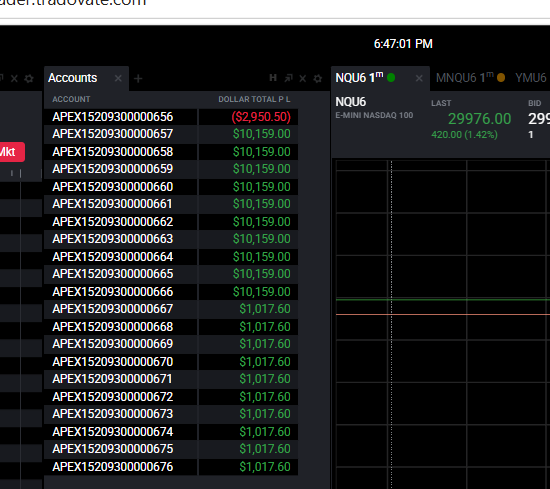Close the Accounts tab

(118, 78)
